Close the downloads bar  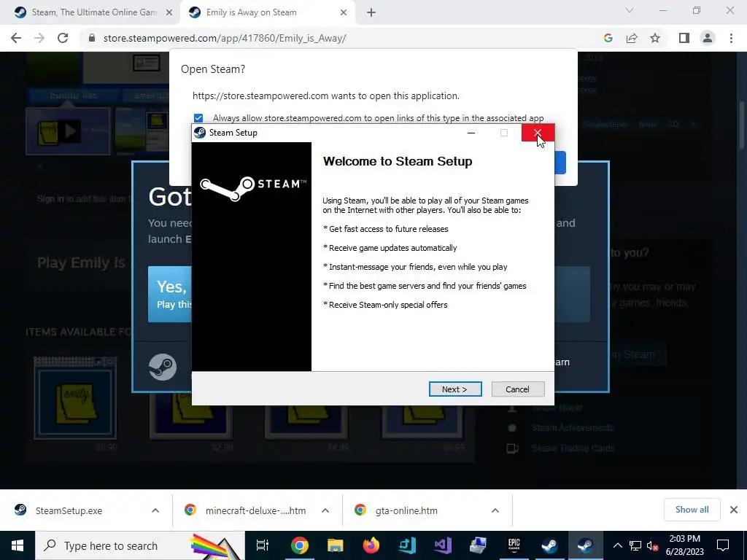coord(734,510)
